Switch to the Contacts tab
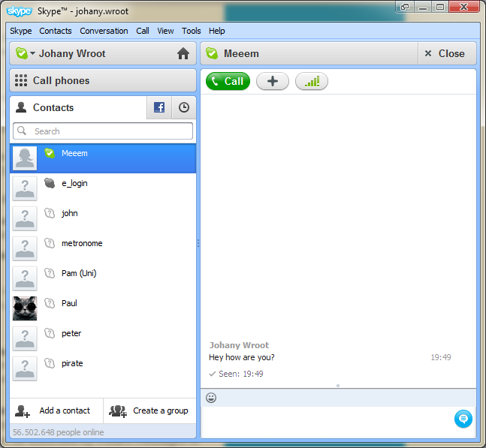Image resolution: width=486 pixels, height=448 pixels. 78,108
